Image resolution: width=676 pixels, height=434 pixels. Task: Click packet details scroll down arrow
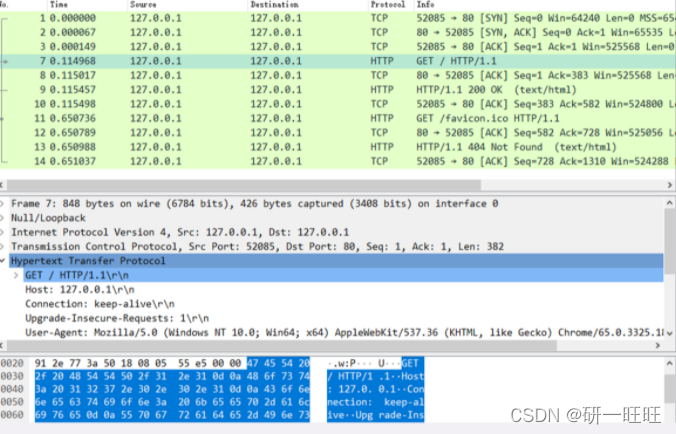[670, 333]
